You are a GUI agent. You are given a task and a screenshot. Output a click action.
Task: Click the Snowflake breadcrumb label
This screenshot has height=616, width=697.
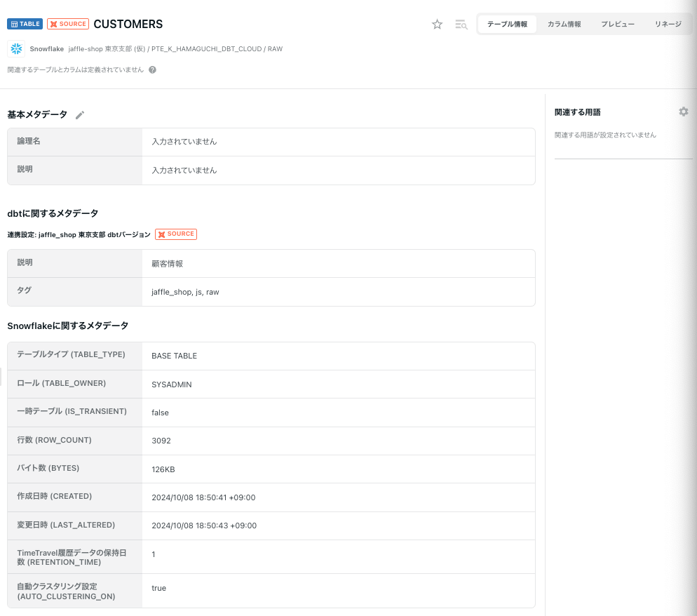[47, 49]
